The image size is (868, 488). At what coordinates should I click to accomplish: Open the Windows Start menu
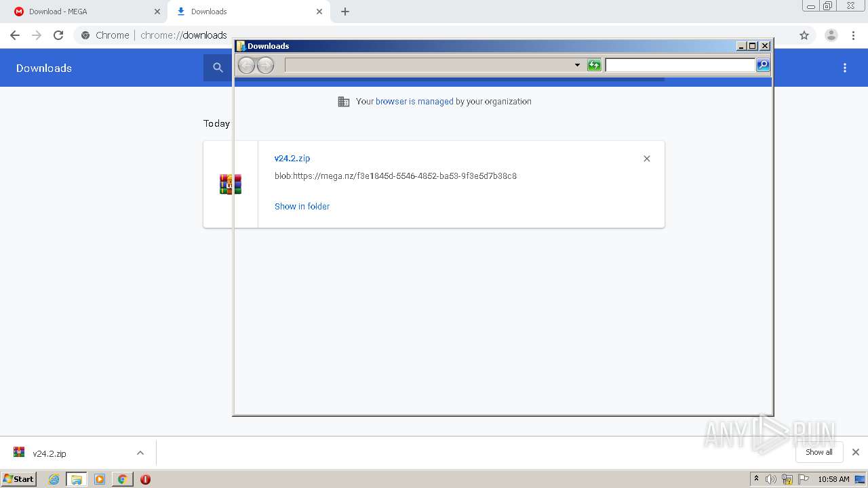(x=19, y=479)
